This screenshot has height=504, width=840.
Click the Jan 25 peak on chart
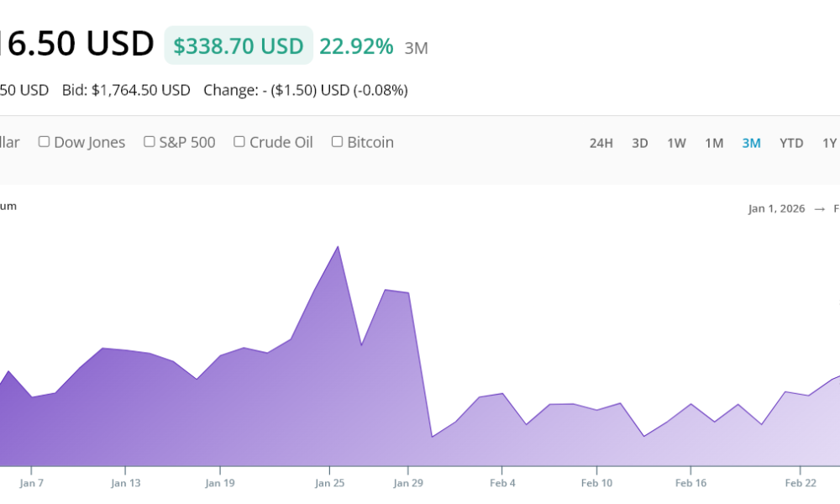tap(338, 247)
